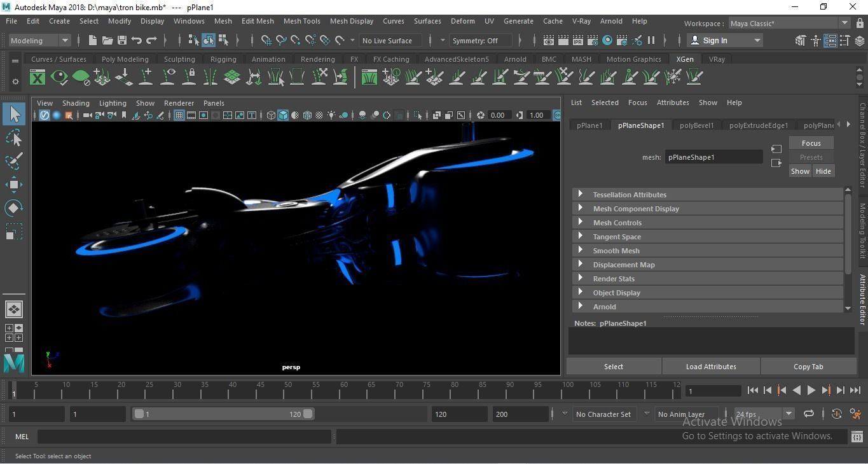Image resolution: width=868 pixels, height=464 pixels.
Task: Click the Select button at bottom
Action: coord(614,367)
